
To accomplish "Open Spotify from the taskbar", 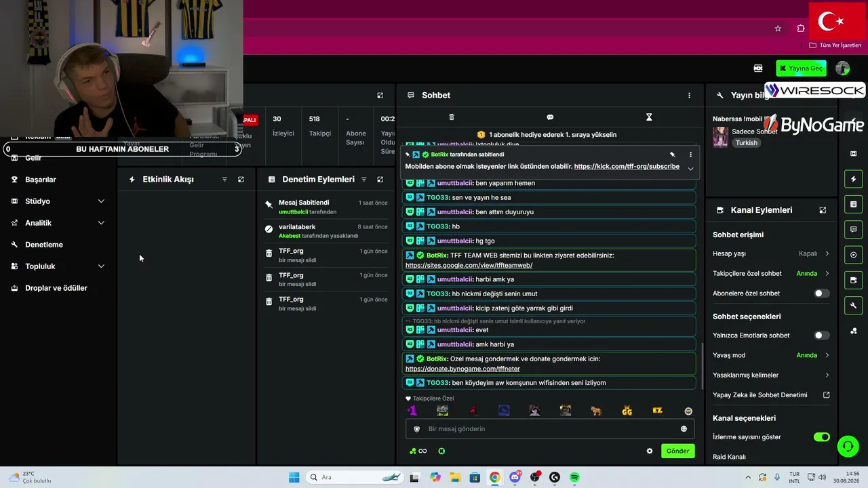I will pyautogui.click(x=574, y=477).
